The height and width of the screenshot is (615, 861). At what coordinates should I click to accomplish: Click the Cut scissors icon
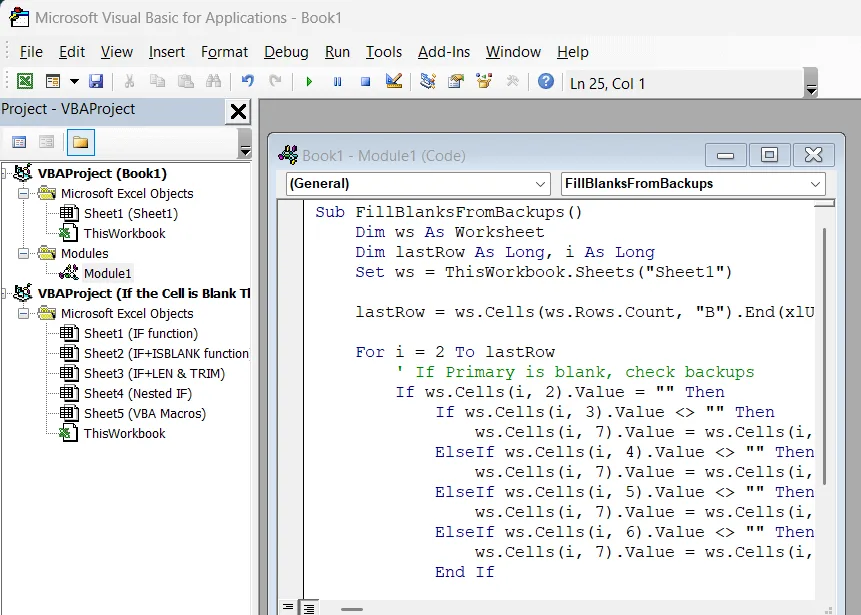(x=130, y=82)
